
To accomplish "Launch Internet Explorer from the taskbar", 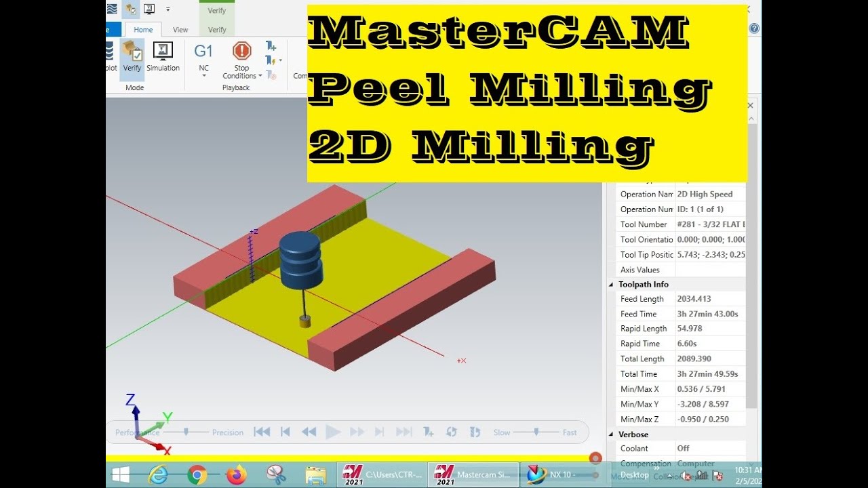I will pyautogui.click(x=158, y=475).
